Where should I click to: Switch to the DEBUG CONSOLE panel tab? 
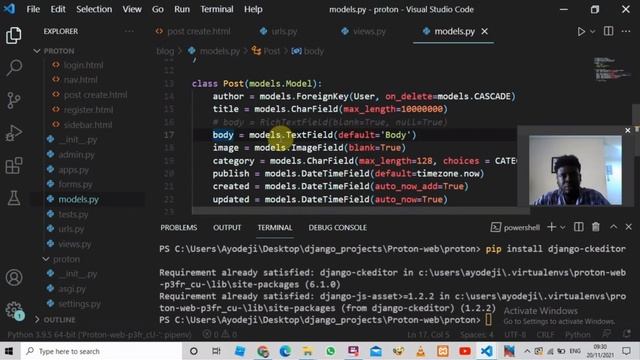coord(337,227)
